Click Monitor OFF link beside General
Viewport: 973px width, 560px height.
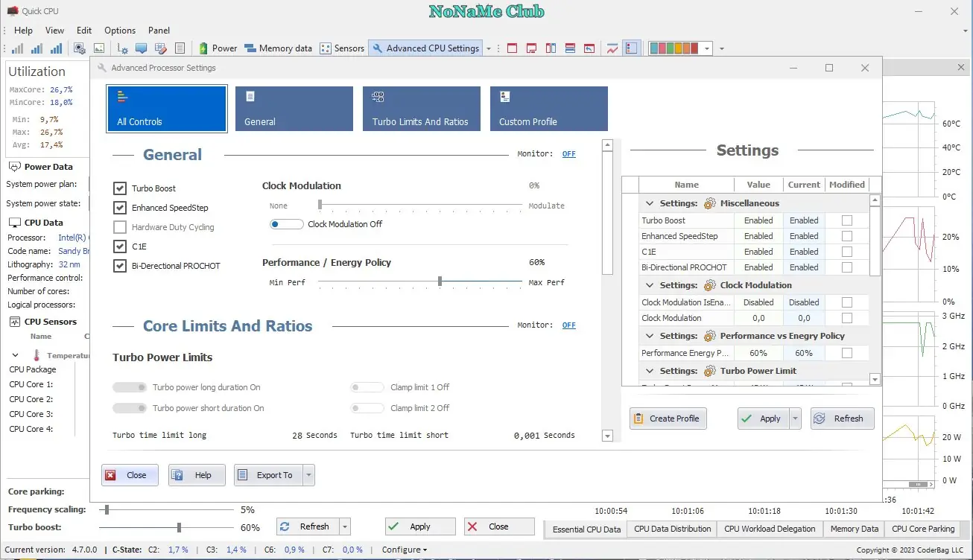point(569,154)
